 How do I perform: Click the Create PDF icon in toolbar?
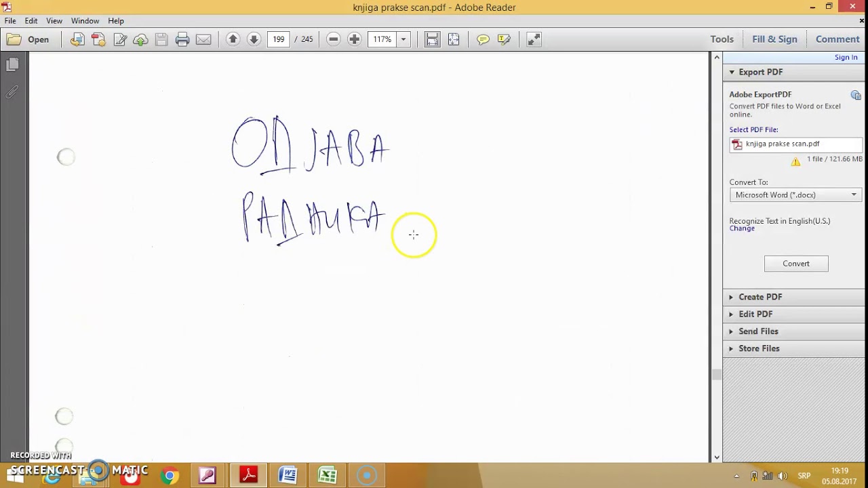(98, 39)
